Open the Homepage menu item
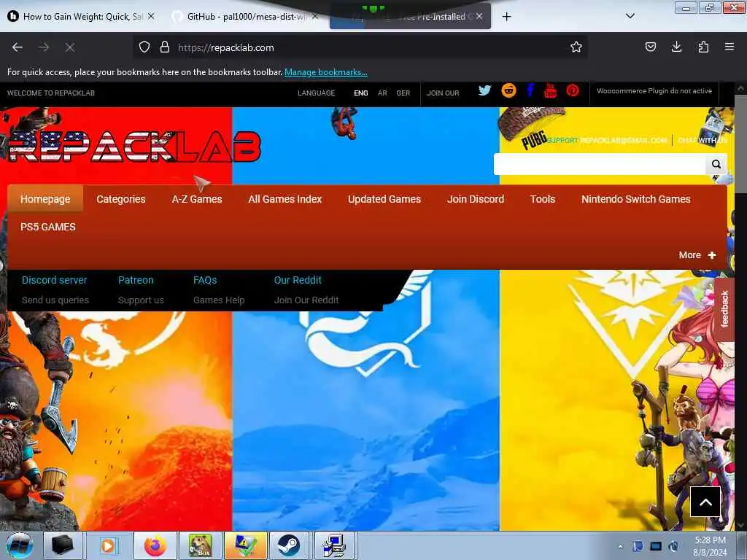The image size is (747, 560). [x=45, y=199]
